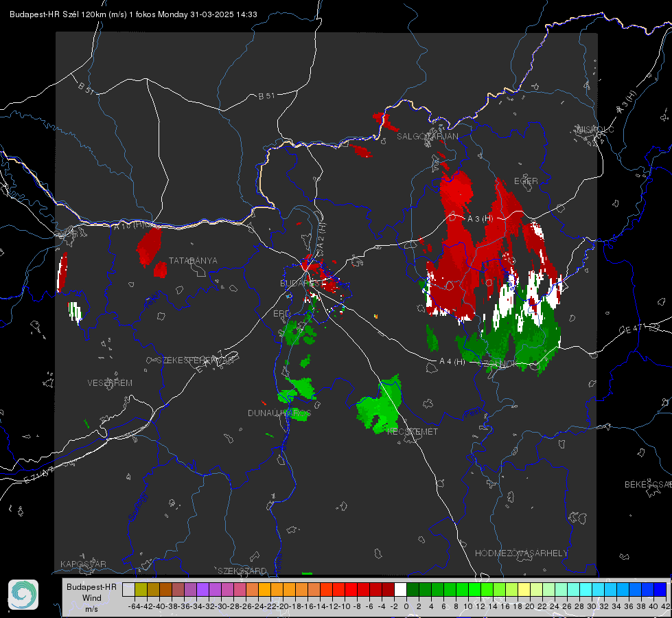Image resolution: width=672 pixels, height=618 pixels.
Task: Select the SZÉKESFEHÉRVÁR city label
Action: click(196, 360)
